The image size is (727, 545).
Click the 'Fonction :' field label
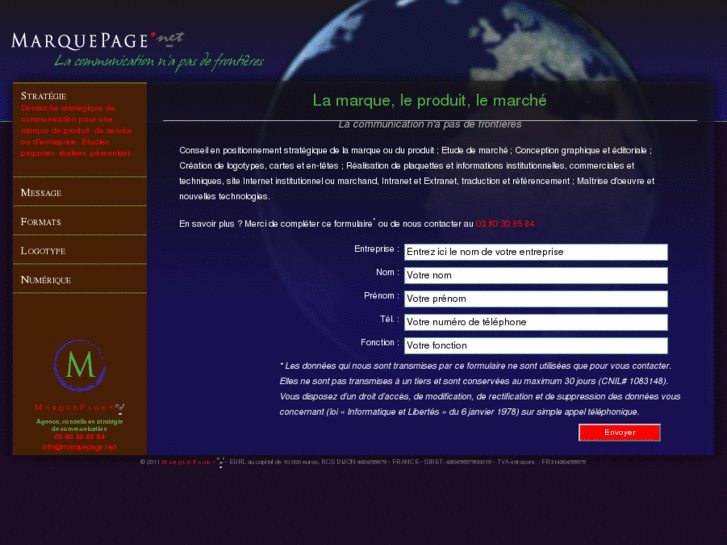coord(380,342)
